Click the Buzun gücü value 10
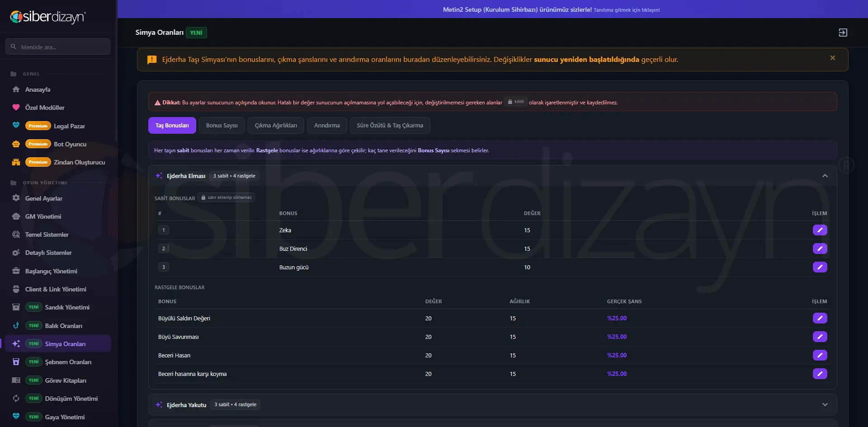This screenshot has width=868, height=427. point(527,267)
